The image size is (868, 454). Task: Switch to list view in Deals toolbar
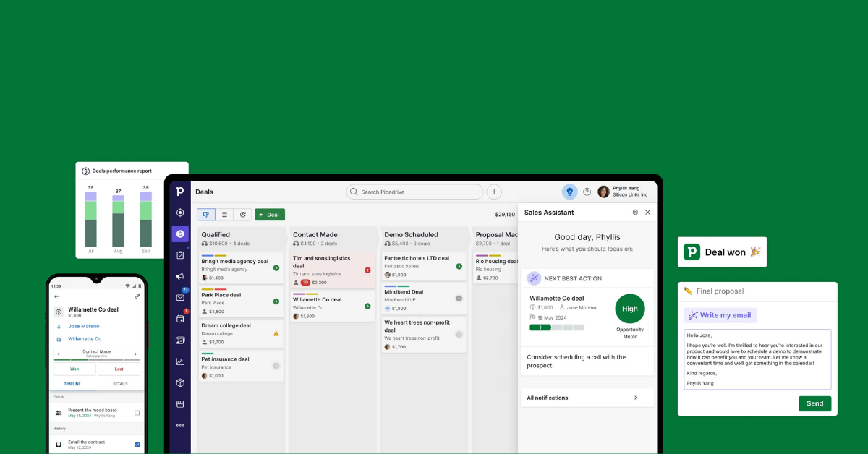pos(224,215)
